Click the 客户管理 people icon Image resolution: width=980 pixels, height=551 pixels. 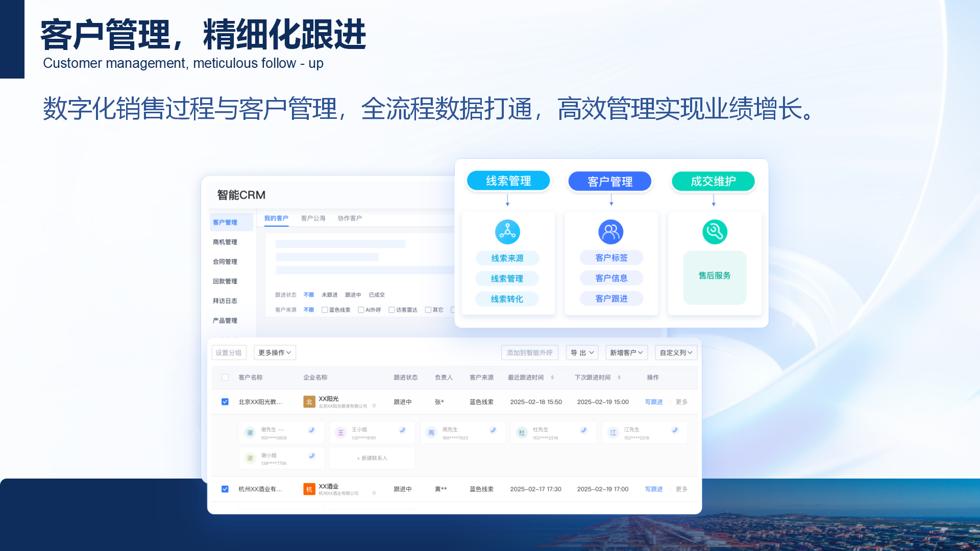(x=610, y=232)
